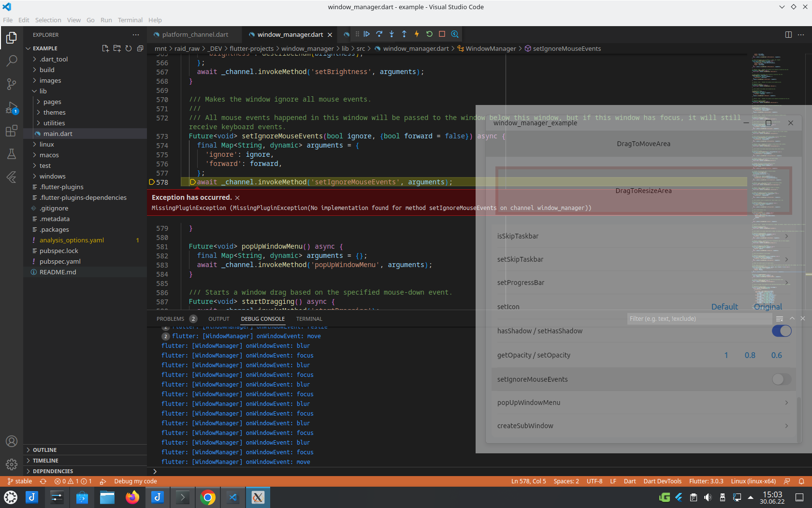Screen dimensions: 812x508
Task: Toggle the breakpoint on line 578
Action: 151,182
